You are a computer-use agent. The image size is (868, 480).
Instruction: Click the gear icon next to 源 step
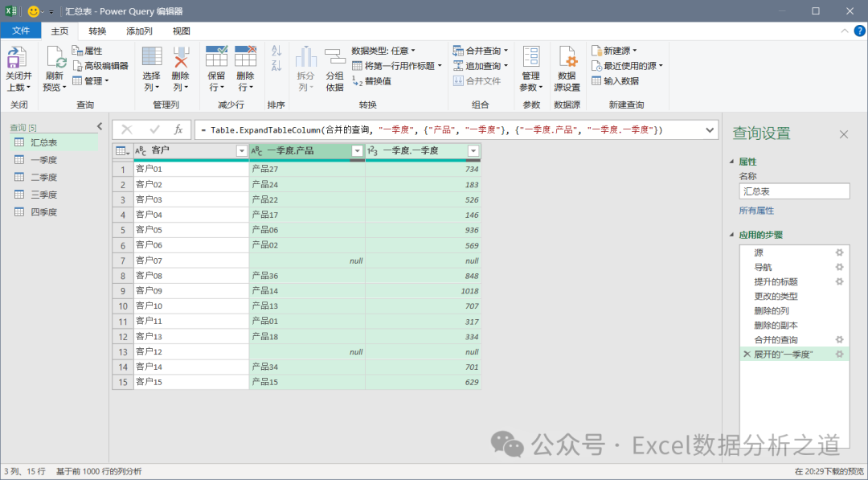pyautogui.click(x=839, y=252)
